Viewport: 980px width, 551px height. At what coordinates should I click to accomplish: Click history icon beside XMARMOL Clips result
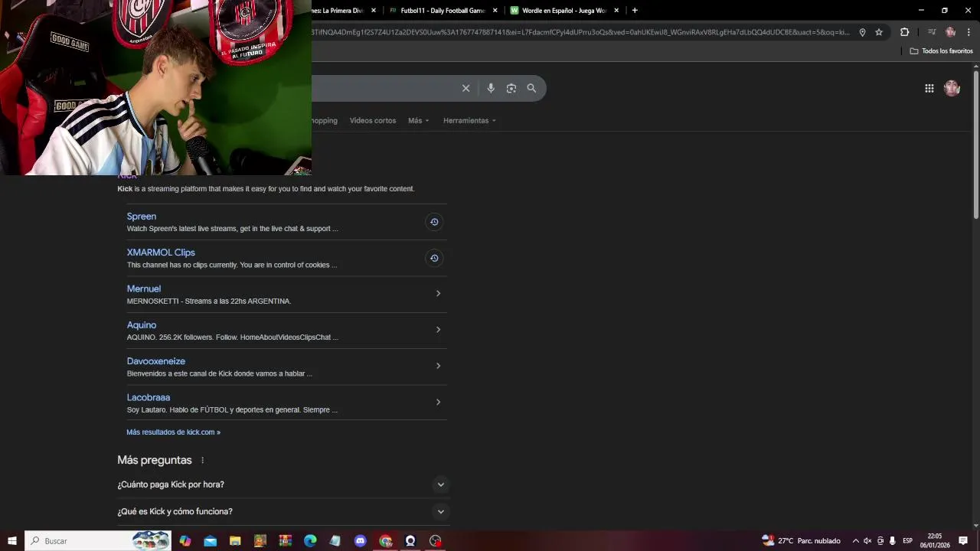(x=434, y=258)
